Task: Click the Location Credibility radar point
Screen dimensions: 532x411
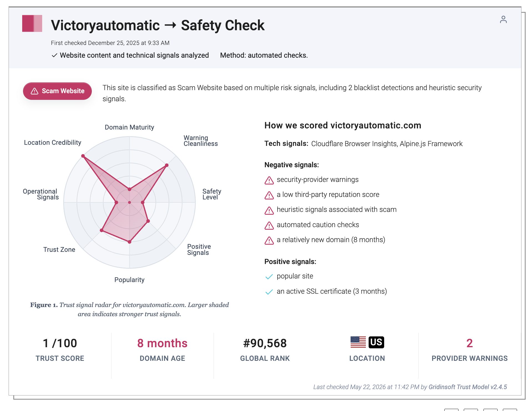Action: 83,156
